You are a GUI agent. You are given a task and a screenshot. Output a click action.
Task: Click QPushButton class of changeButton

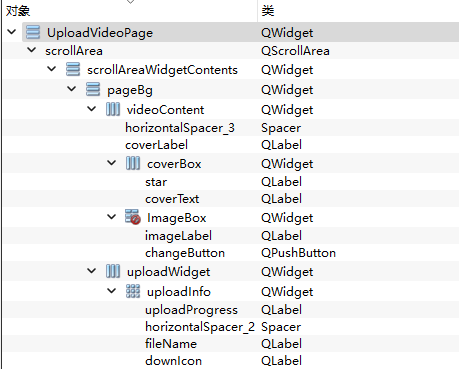click(298, 253)
